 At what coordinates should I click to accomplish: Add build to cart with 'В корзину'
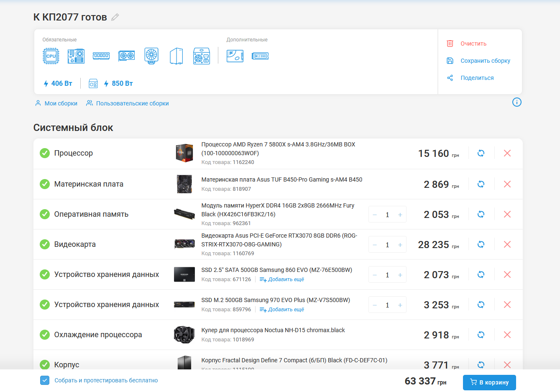click(489, 382)
